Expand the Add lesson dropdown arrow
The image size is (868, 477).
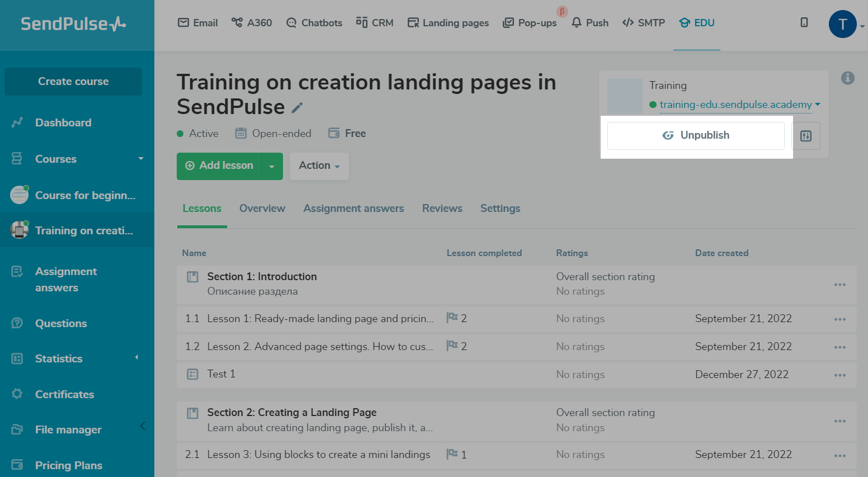272,166
